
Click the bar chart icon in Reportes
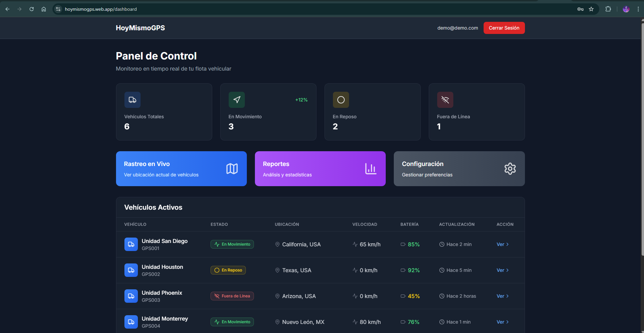pyautogui.click(x=371, y=169)
